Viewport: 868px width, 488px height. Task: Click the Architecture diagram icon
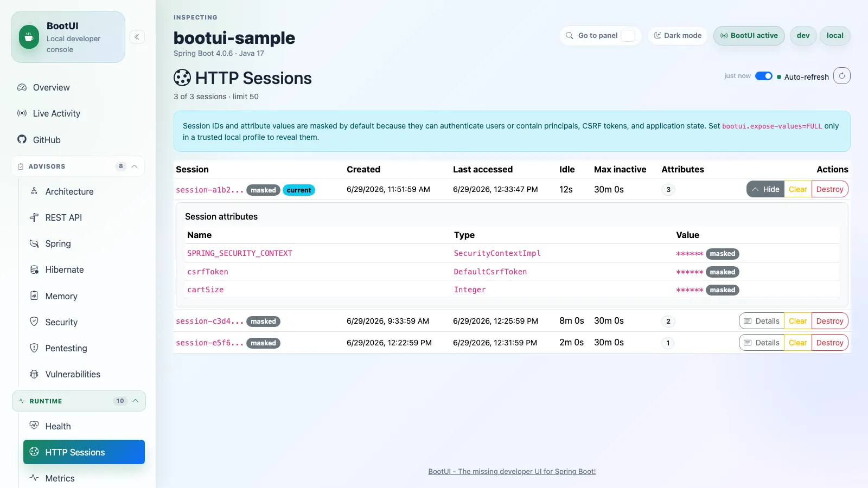(x=34, y=191)
